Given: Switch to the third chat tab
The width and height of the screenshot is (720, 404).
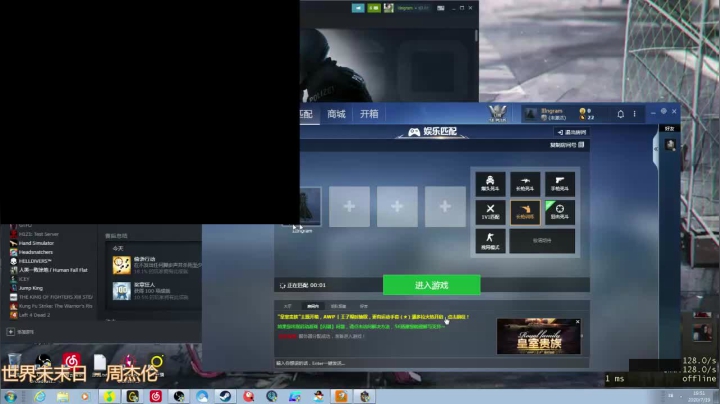Looking at the screenshot, I should point(338,306).
